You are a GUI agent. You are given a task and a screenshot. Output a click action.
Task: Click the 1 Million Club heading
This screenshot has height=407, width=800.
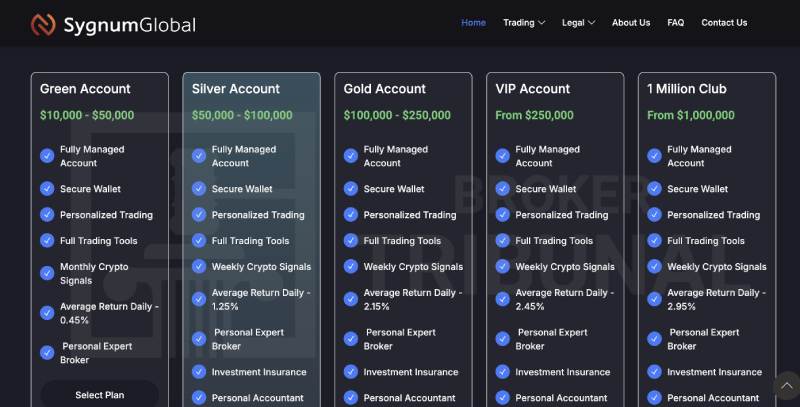(x=687, y=89)
